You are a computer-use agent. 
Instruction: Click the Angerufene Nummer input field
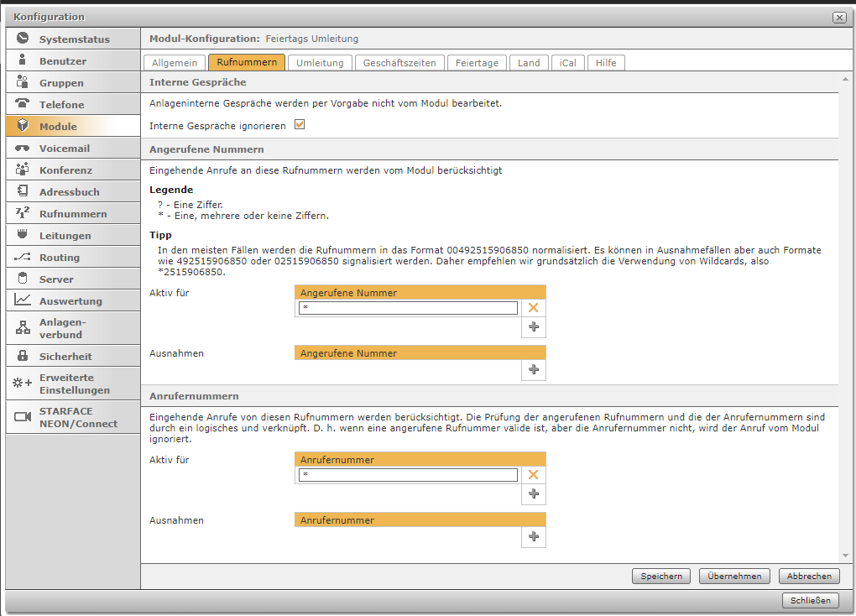click(408, 309)
